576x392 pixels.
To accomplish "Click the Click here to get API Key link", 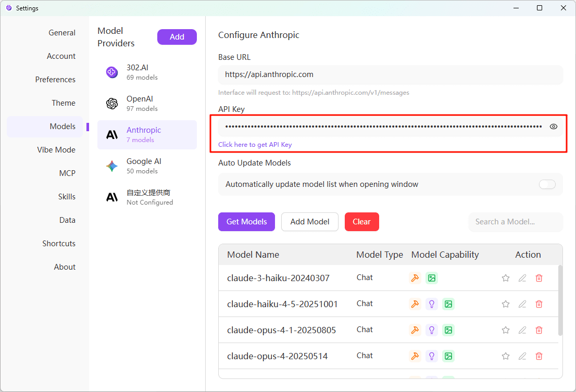I will [255, 144].
